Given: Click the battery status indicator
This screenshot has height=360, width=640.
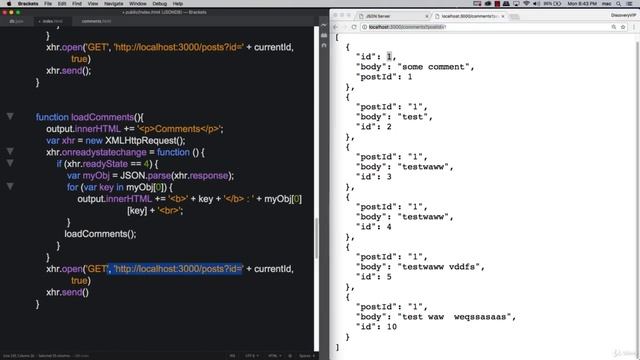Looking at the screenshot, I should coord(551,4).
